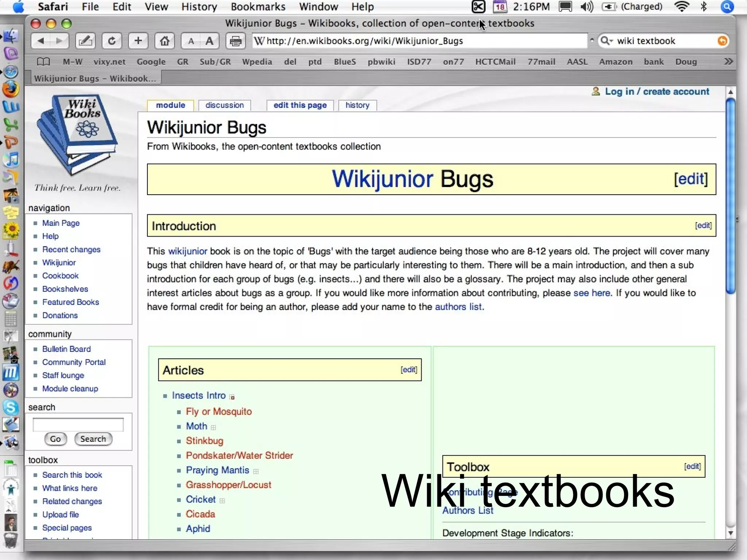This screenshot has width=747, height=560.
Task: Open Spotlight search in the menu bar
Action: [727, 7]
